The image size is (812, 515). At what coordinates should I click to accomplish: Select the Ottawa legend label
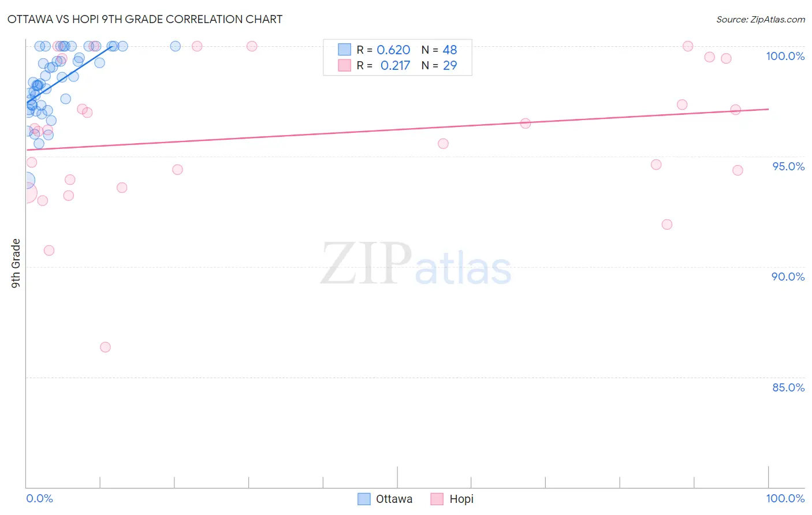394,499
